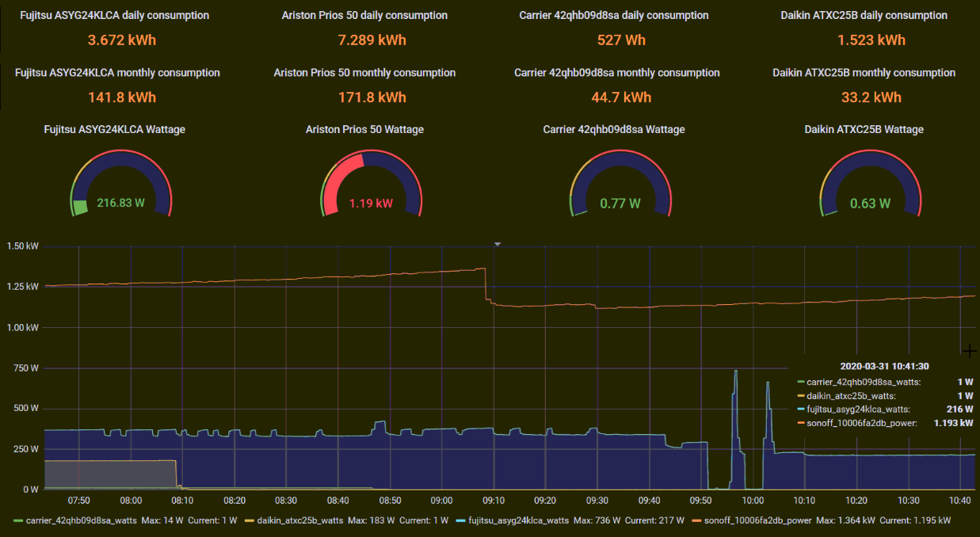Click the 141.8 kWh Fujitsu monthly value
The height and width of the screenshot is (537, 980).
tap(122, 97)
